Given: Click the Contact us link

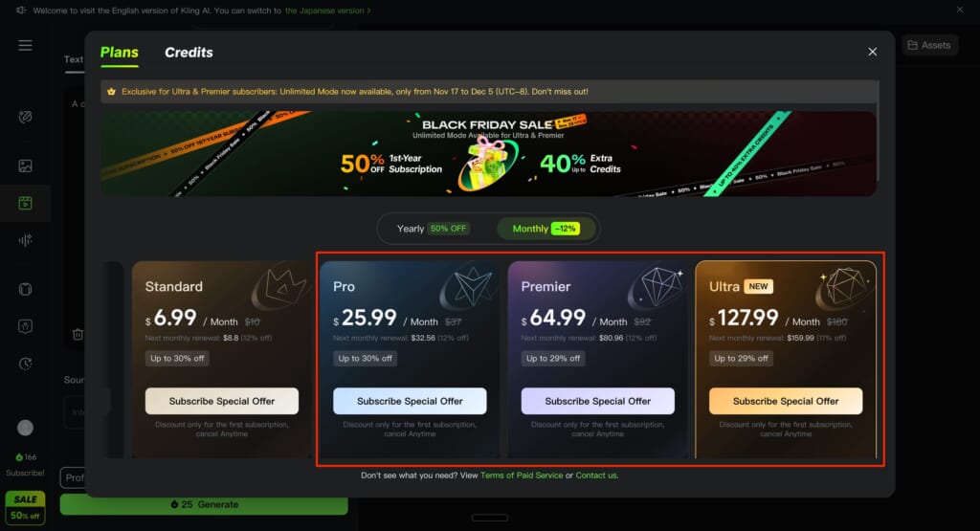Looking at the screenshot, I should click(x=596, y=476).
